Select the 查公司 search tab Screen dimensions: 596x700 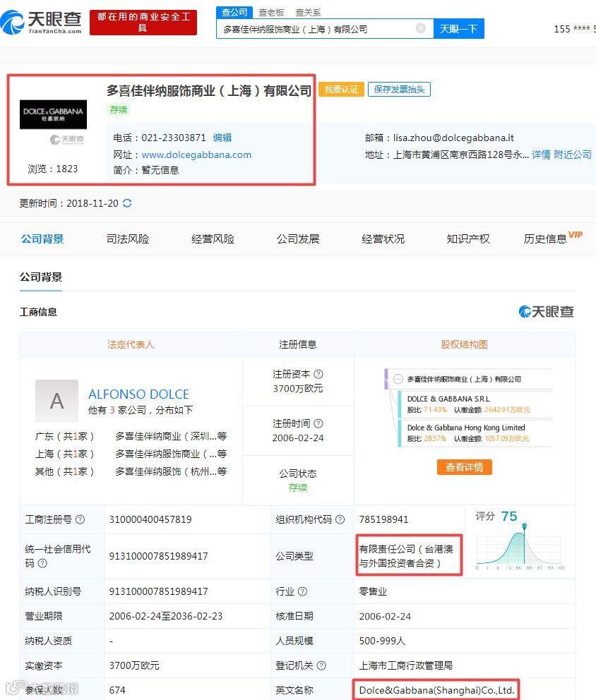click(234, 12)
